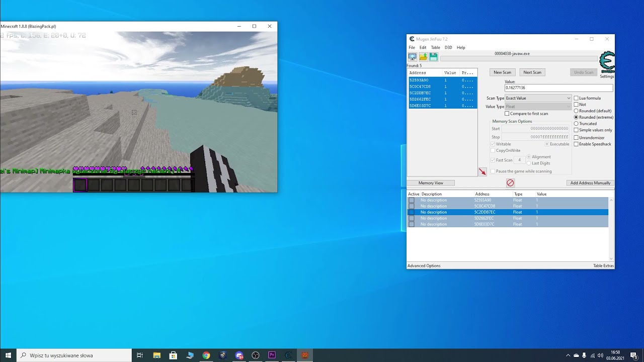This screenshot has width=644, height=362.
Task: Select found address 5C0C47CD8 in results
Action: click(x=442, y=86)
